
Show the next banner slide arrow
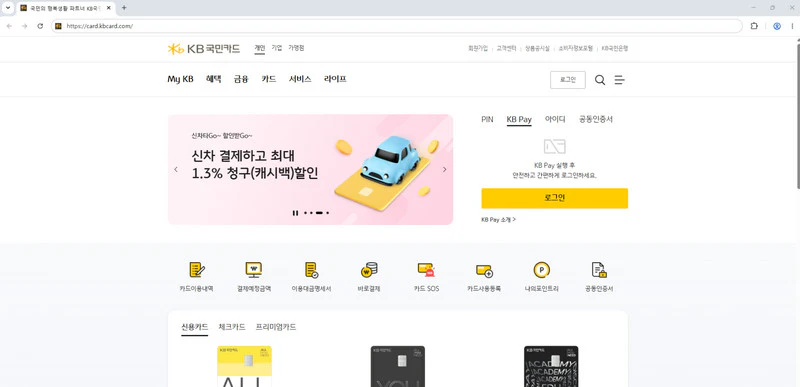click(x=444, y=169)
